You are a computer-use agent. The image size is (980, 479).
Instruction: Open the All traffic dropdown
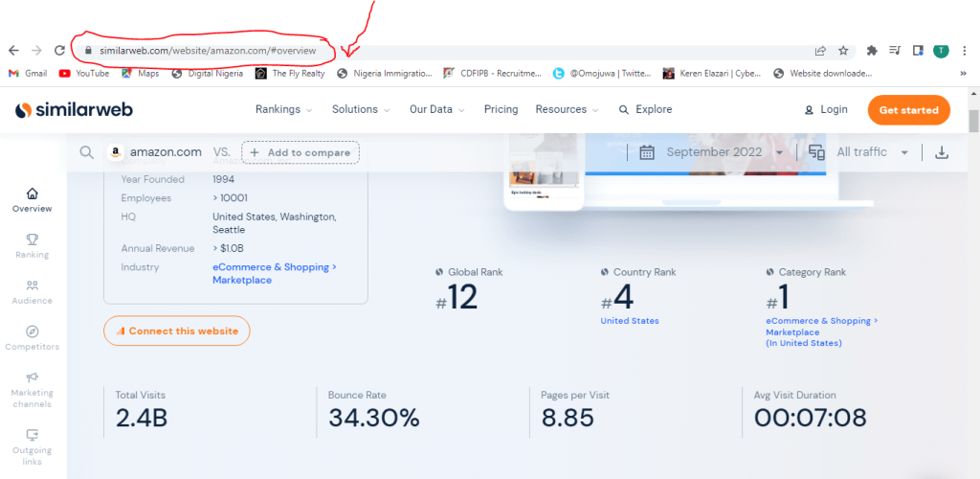(873, 152)
